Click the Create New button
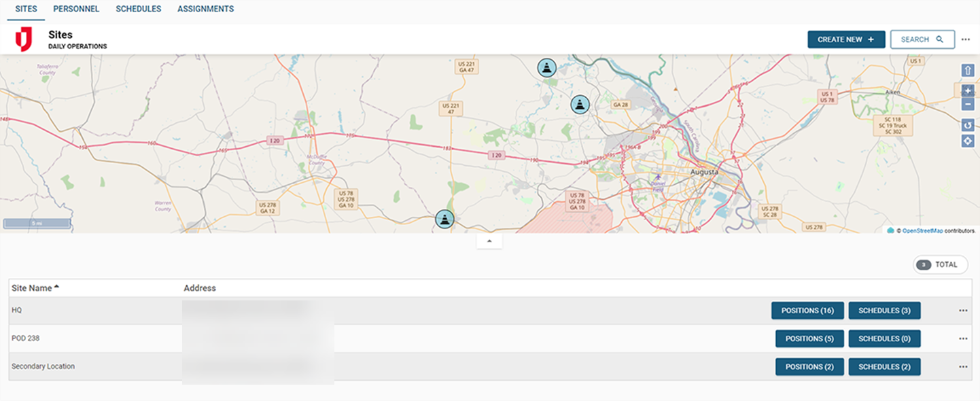980x401 pixels. click(845, 39)
